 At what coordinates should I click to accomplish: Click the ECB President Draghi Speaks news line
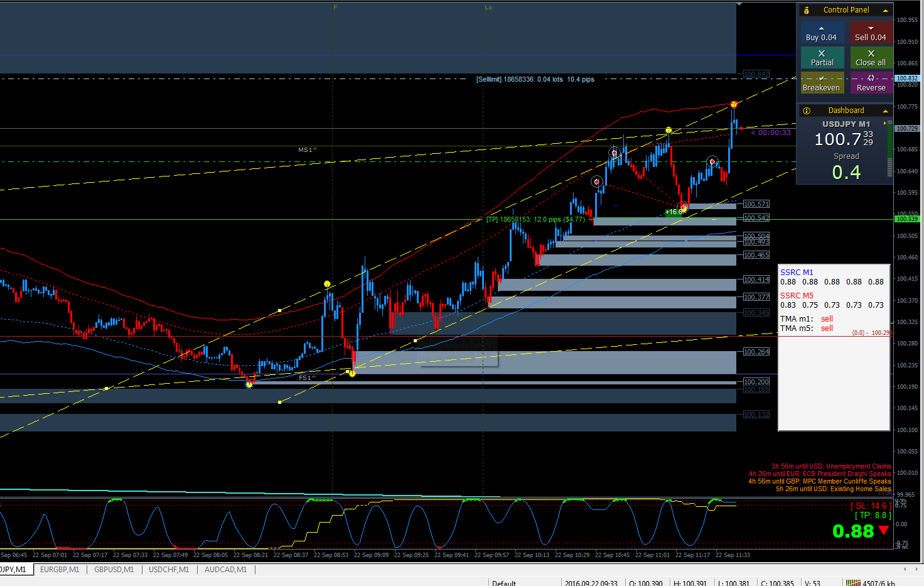(820, 474)
